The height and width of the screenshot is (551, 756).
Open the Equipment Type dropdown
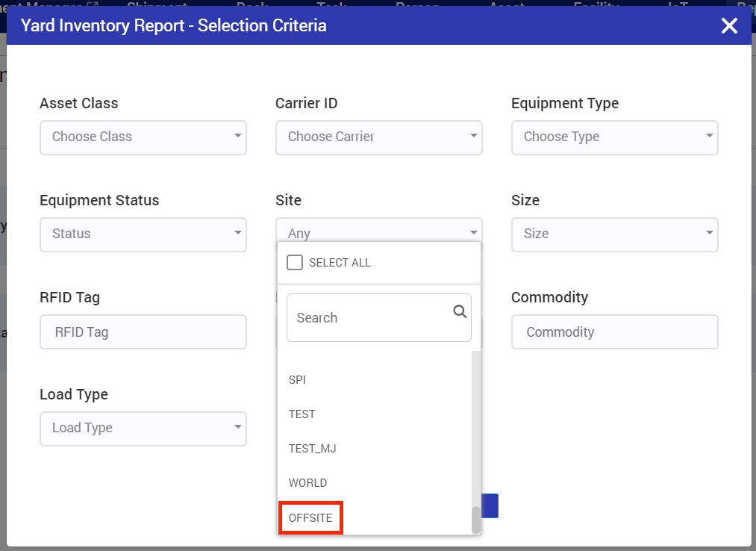tap(615, 137)
